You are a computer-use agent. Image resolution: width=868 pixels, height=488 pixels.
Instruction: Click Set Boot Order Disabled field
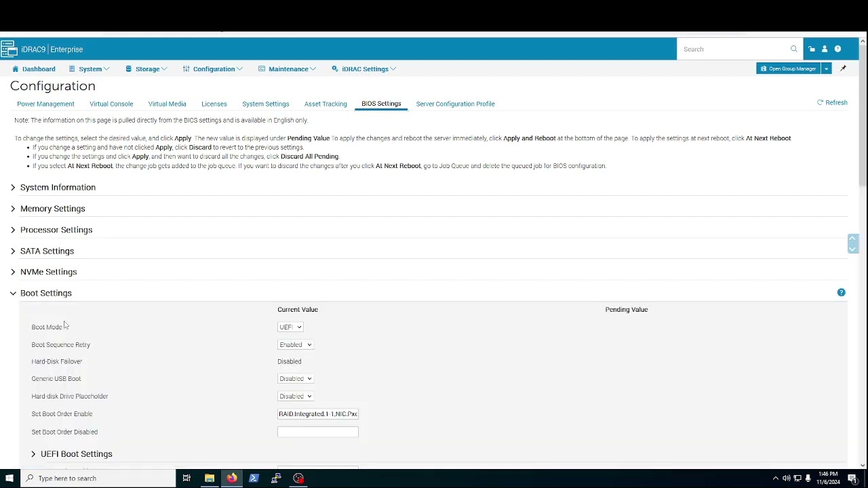point(317,432)
